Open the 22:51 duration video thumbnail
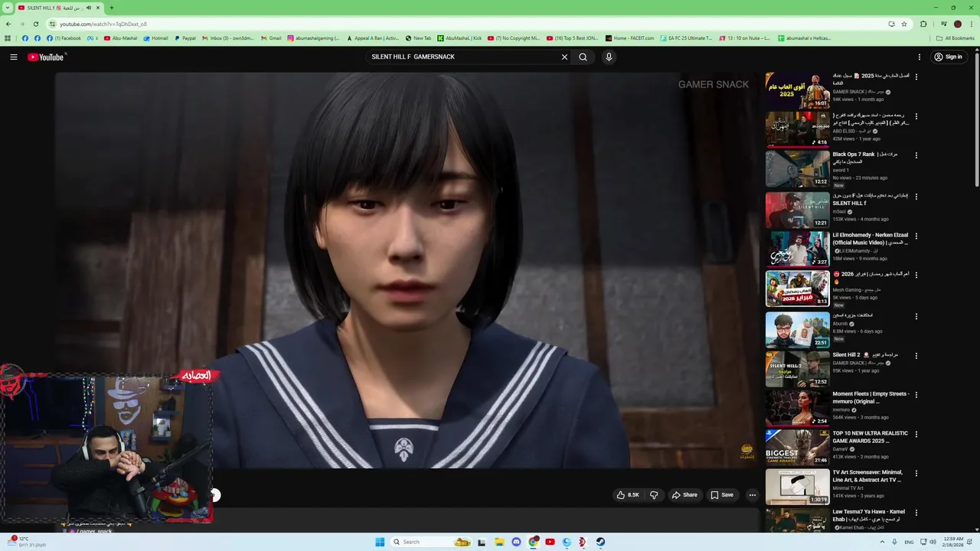980x551 pixels. point(797,330)
